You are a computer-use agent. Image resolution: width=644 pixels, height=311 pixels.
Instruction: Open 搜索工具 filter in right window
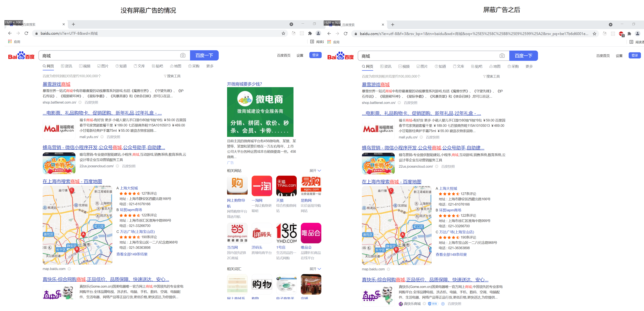pyautogui.click(x=491, y=76)
